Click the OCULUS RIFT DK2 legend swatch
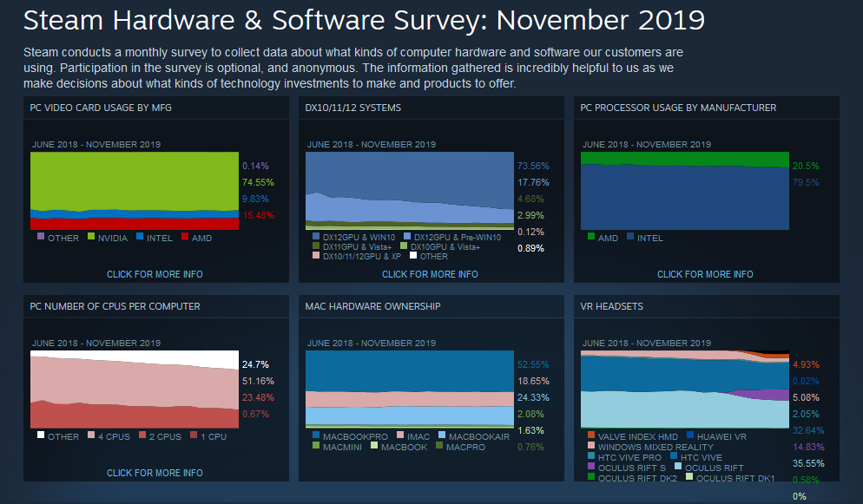The width and height of the screenshot is (863, 504). pyautogui.click(x=591, y=476)
